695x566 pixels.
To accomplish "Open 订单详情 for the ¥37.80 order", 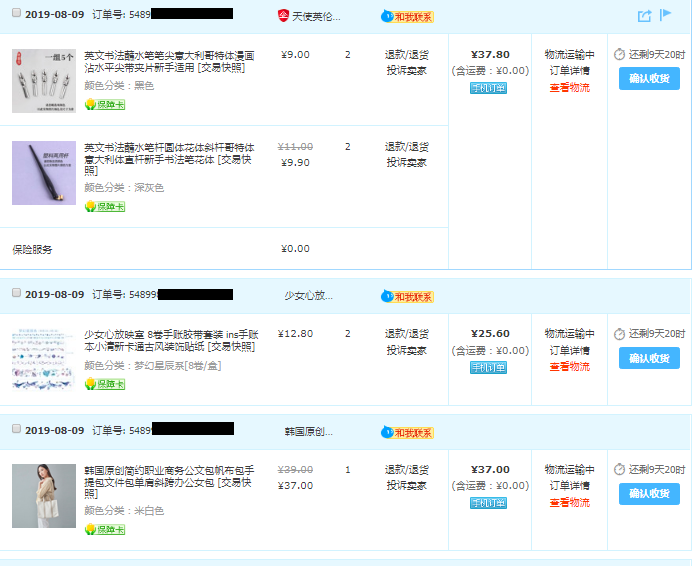I will [x=569, y=70].
